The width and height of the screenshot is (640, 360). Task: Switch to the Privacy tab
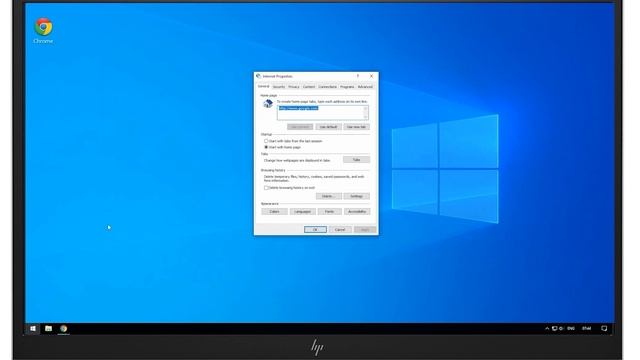294,87
